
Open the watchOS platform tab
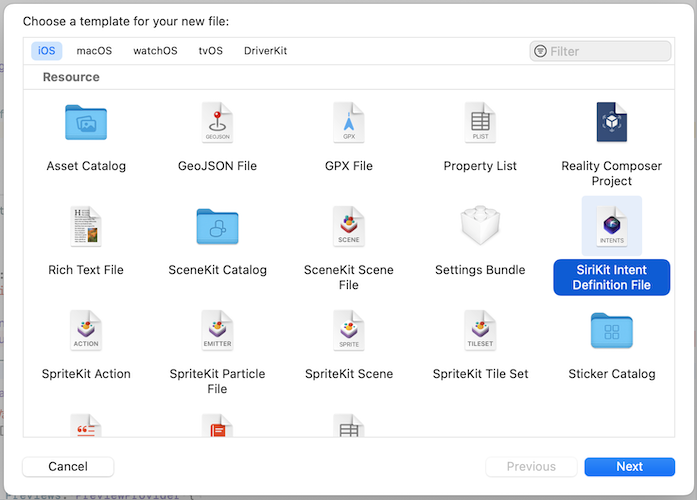(155, 51)
